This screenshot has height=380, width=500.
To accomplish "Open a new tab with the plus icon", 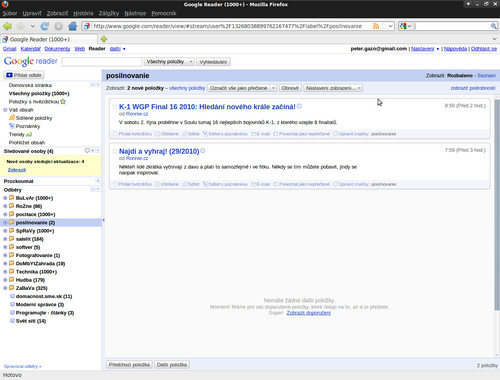I will [x=104, y=39].
